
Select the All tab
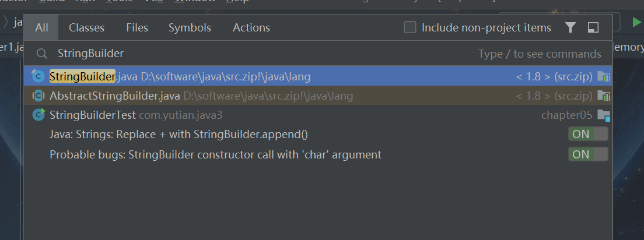41,27
